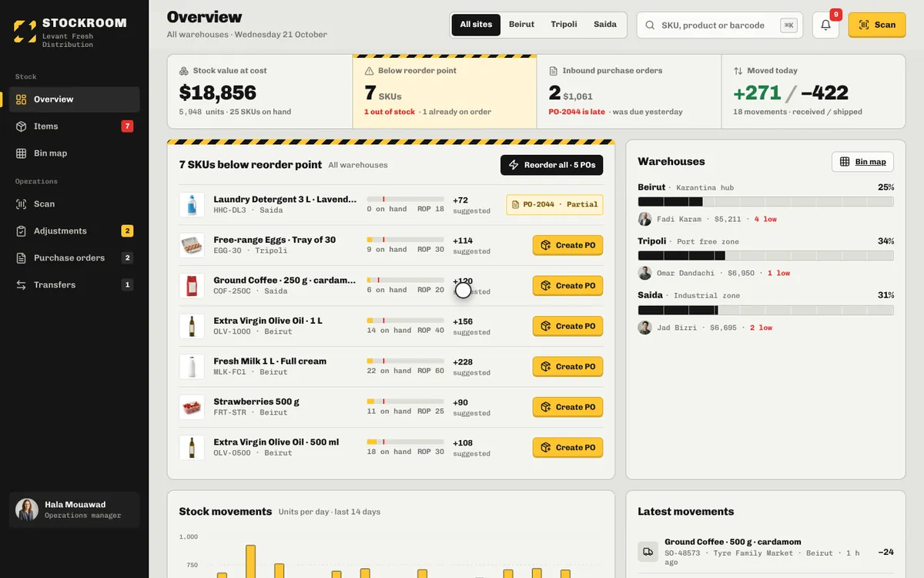
Task: Click the Transfers arrows icon in sidebar
Action: click(22, 285)
